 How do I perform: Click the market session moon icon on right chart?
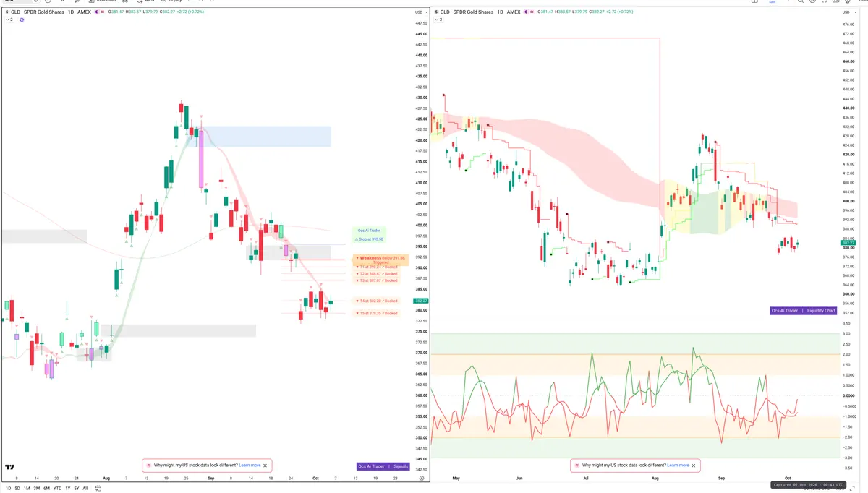click(527, 12)
